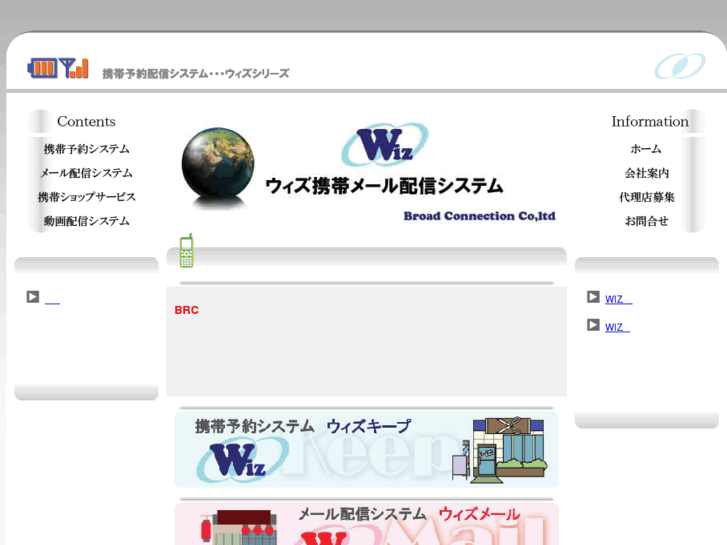Click the green mobile phone icon
The image size is (727, 545).
(x=186, y=251)
